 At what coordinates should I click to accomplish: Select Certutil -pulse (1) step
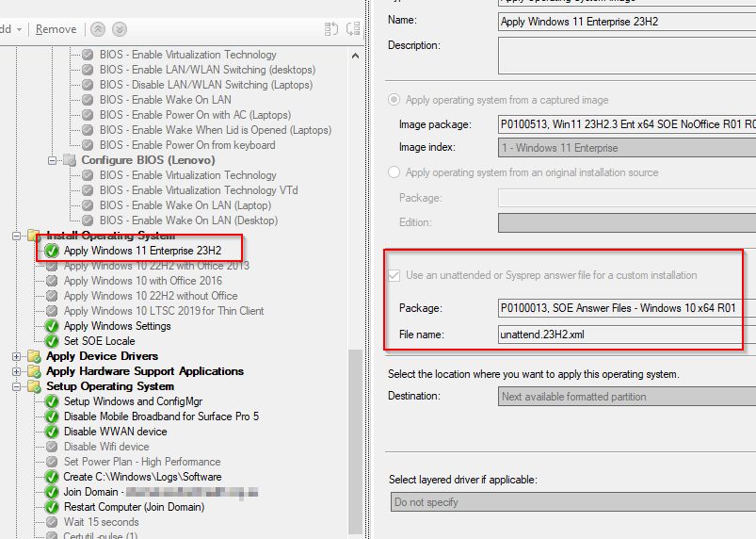[x=101, y=535]
